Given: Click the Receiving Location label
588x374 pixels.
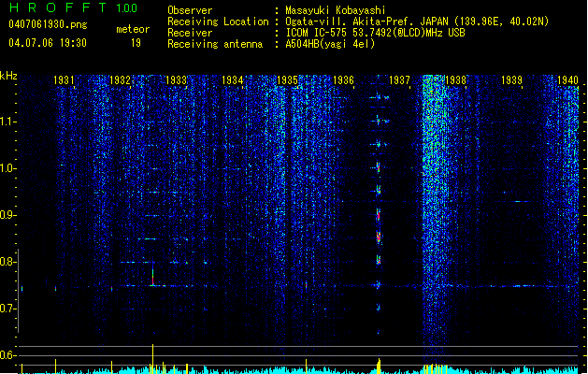Looking at the screenshot, I should pyautogui.click(x=218, y=22).
